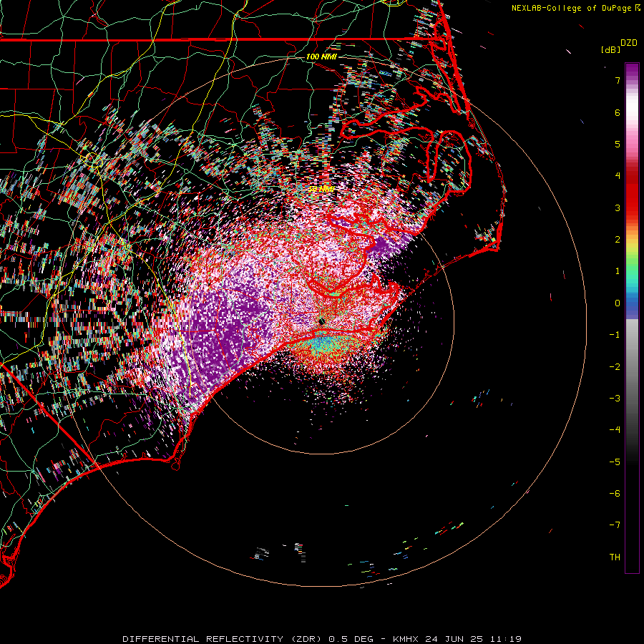Click the 50 NMI range ring label
Viewport: 644px width, 644px height.
tap(321, 189)
